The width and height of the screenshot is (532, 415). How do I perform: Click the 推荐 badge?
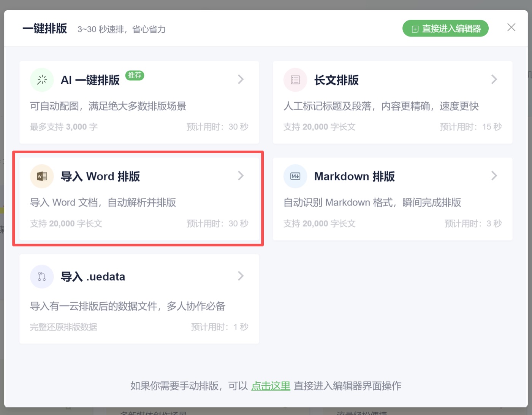coord(135,75)
